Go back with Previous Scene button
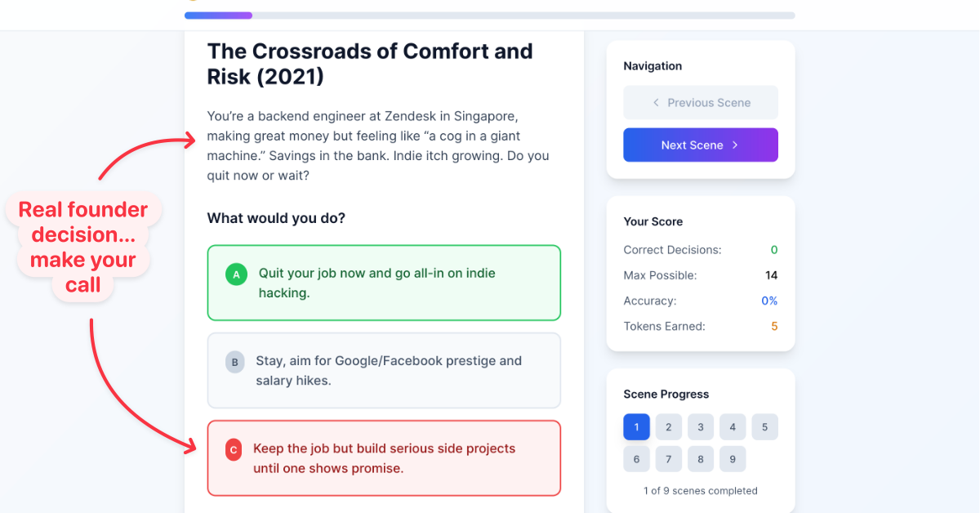 (701, 103)
